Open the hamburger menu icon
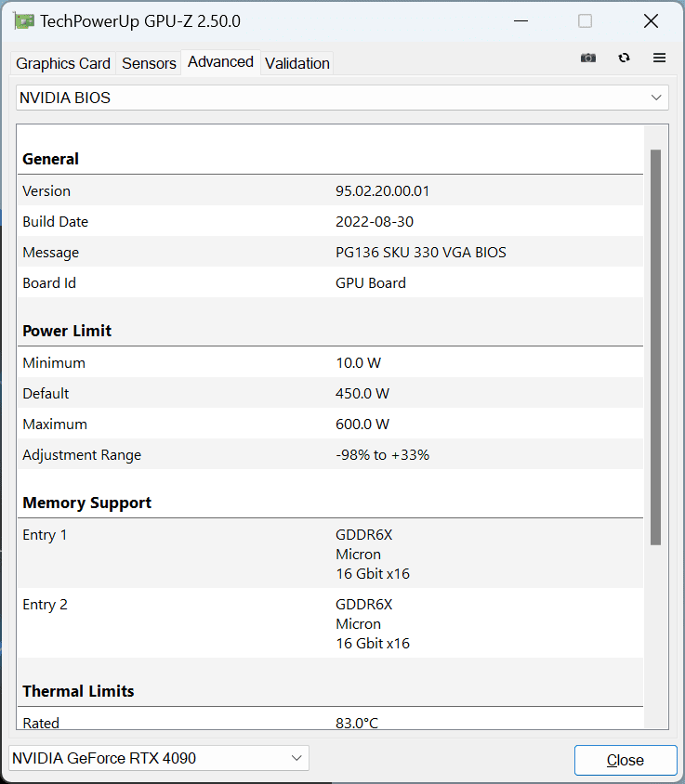 coord(659,58)
